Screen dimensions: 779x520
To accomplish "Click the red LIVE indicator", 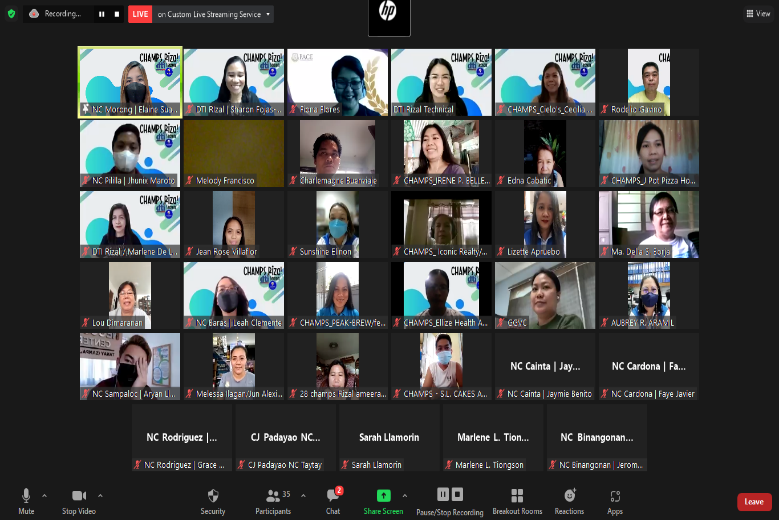I will [140, 14].
